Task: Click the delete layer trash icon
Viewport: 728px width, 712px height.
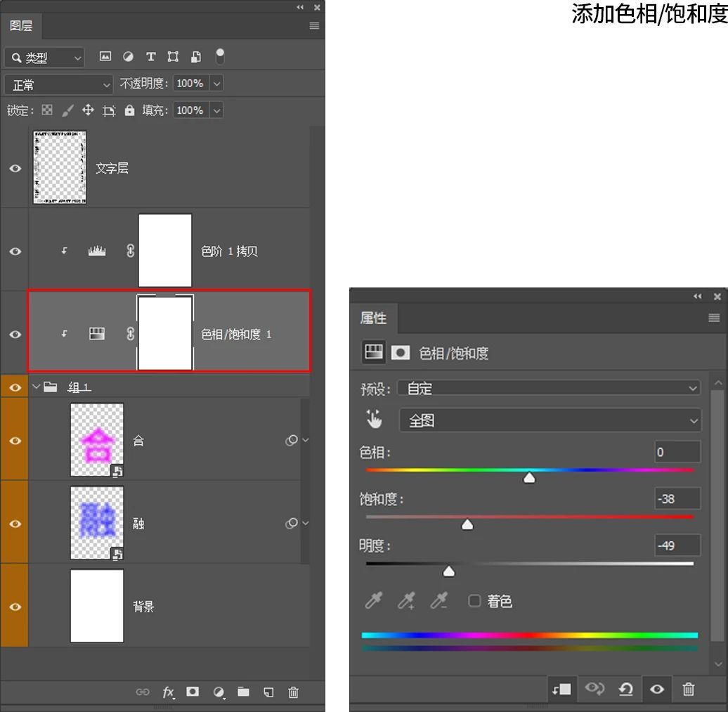Action: 294,692
